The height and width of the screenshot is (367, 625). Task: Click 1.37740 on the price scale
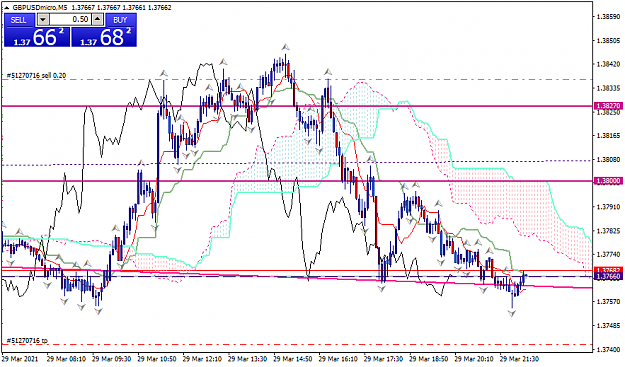(x=609, y=254)
